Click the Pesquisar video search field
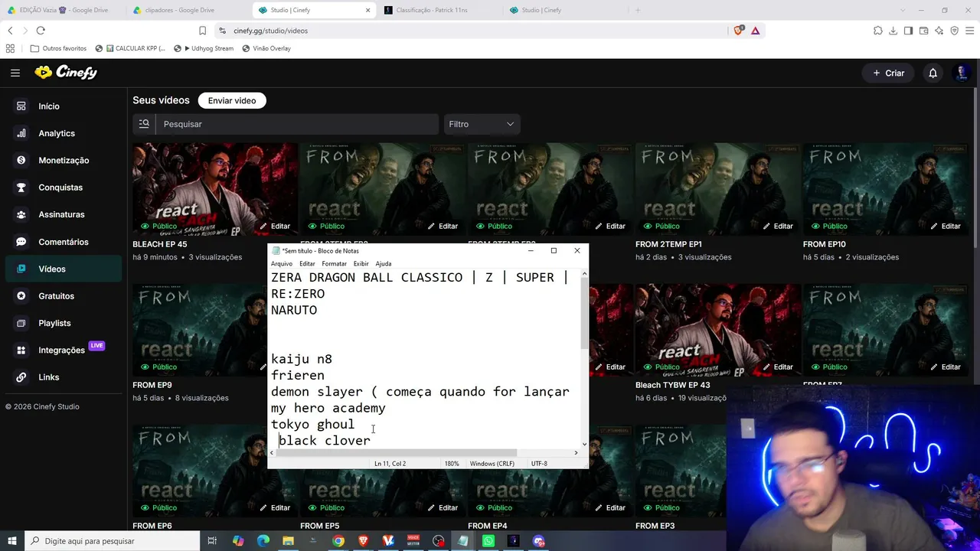 tap(297, 124)
